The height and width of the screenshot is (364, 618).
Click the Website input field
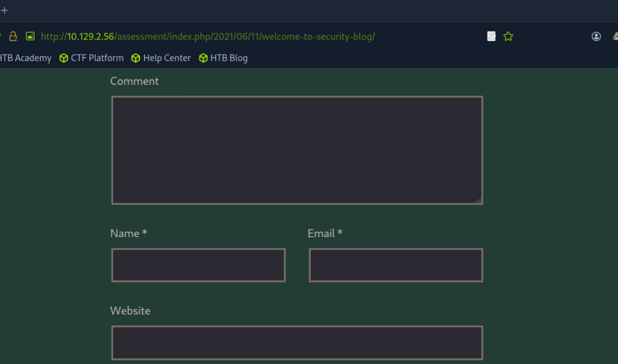click(297, 343)
